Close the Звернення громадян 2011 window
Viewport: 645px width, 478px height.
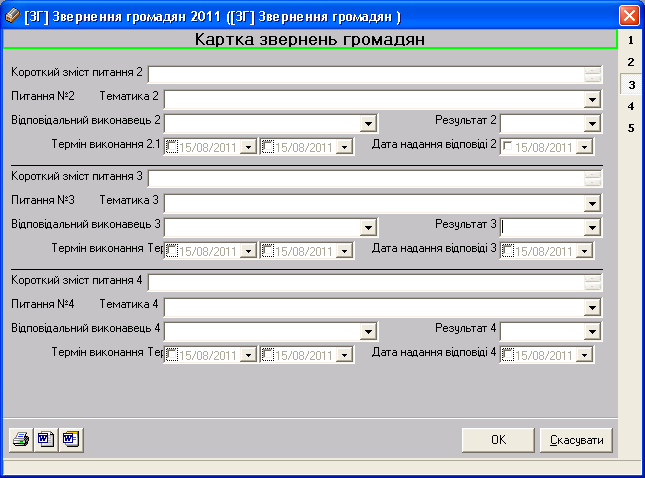tap(629, 16)
